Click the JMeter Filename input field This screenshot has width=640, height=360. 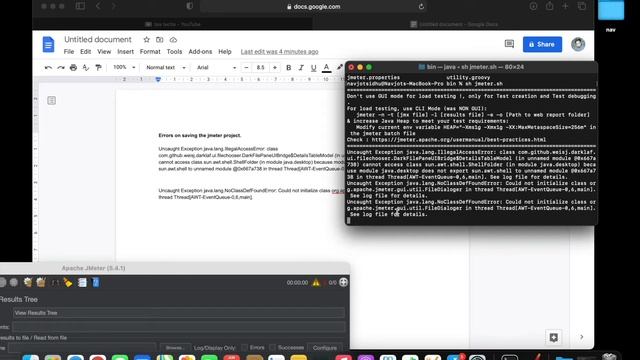82,348
